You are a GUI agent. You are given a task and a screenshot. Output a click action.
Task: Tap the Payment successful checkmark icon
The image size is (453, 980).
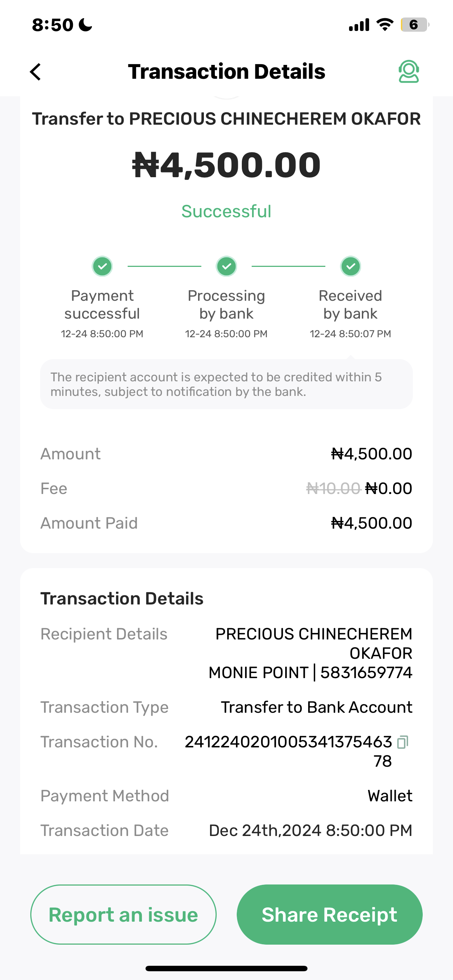[102, 266]
